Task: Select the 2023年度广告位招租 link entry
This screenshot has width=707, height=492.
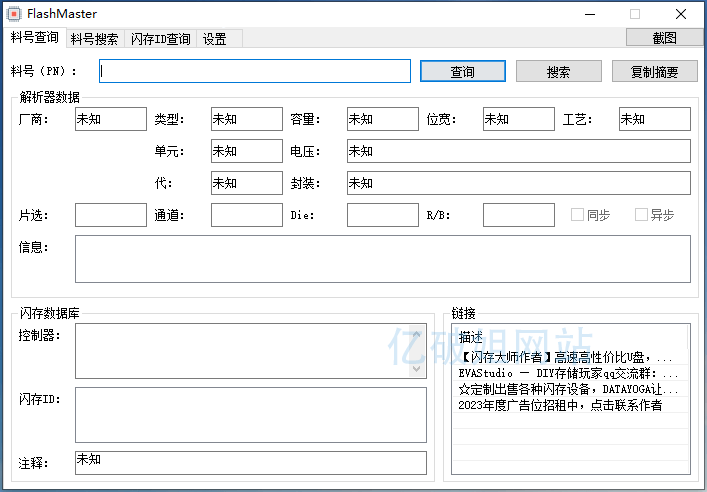Action: [x=560, y=405]
